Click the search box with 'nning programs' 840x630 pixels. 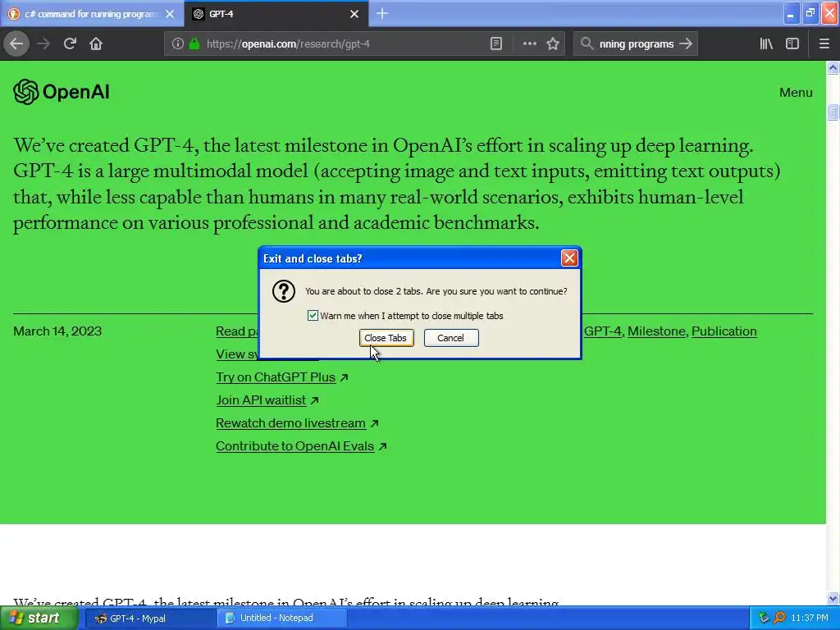pyautogui.click(x=636, y=44)
